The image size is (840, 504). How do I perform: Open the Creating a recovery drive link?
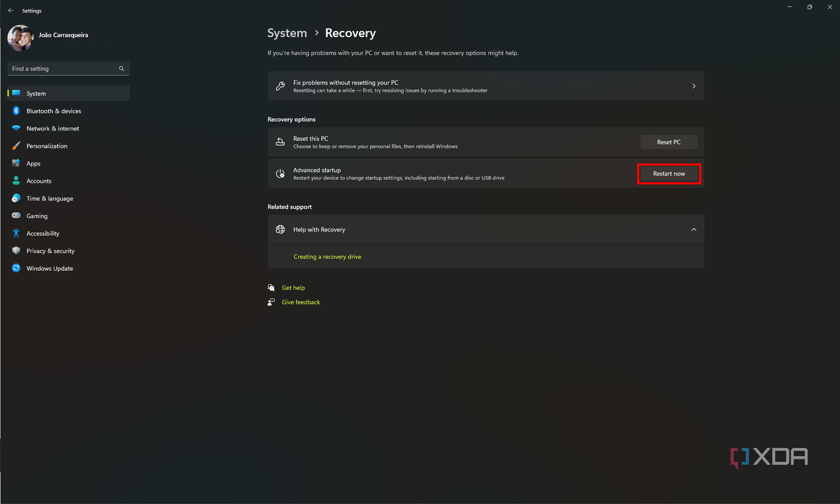point(327,257)
